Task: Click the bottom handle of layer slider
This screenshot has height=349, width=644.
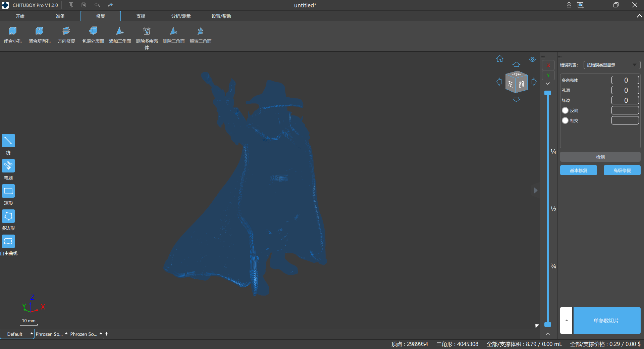Action: (x=548, y=325)
